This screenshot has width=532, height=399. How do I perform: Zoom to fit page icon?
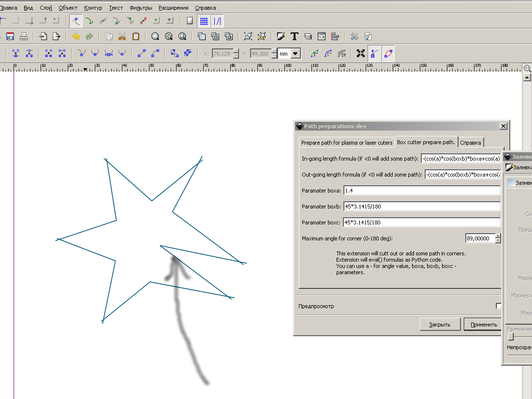pos(182,36)
